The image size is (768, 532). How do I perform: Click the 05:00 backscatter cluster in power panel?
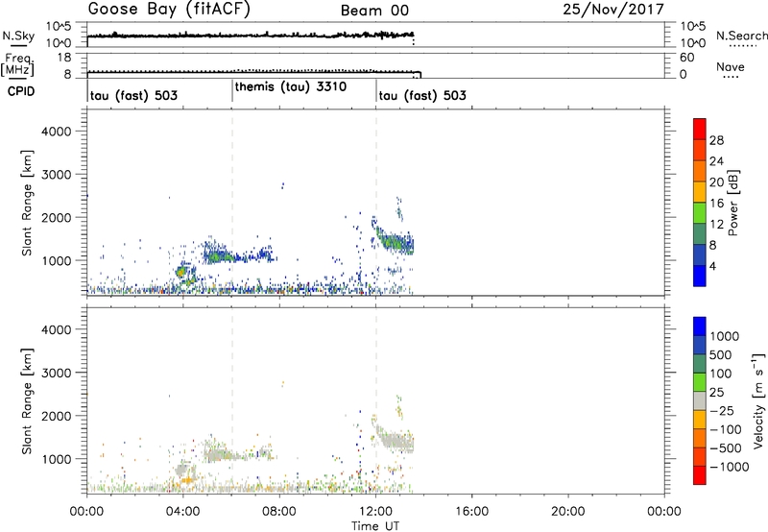tap(218, 254)
